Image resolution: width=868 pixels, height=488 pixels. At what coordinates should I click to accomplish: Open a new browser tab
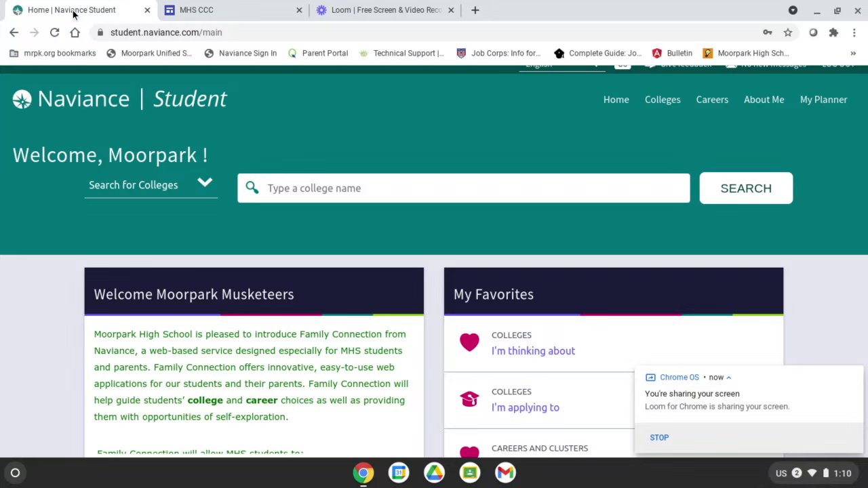(475, 10)
